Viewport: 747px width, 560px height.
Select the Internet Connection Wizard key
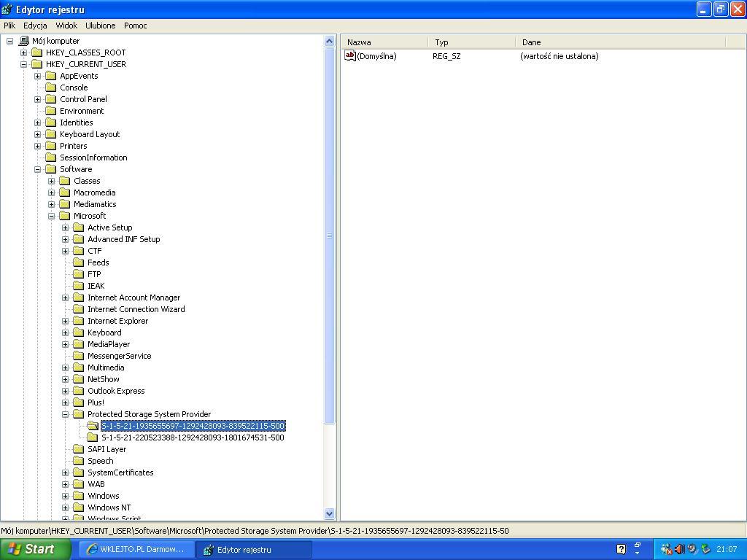click(136, 309)
